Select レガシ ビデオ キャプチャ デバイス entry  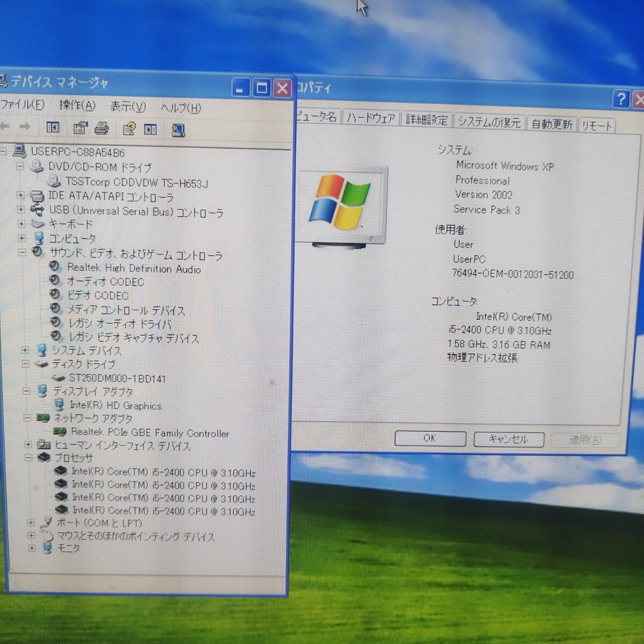(134, 338)
